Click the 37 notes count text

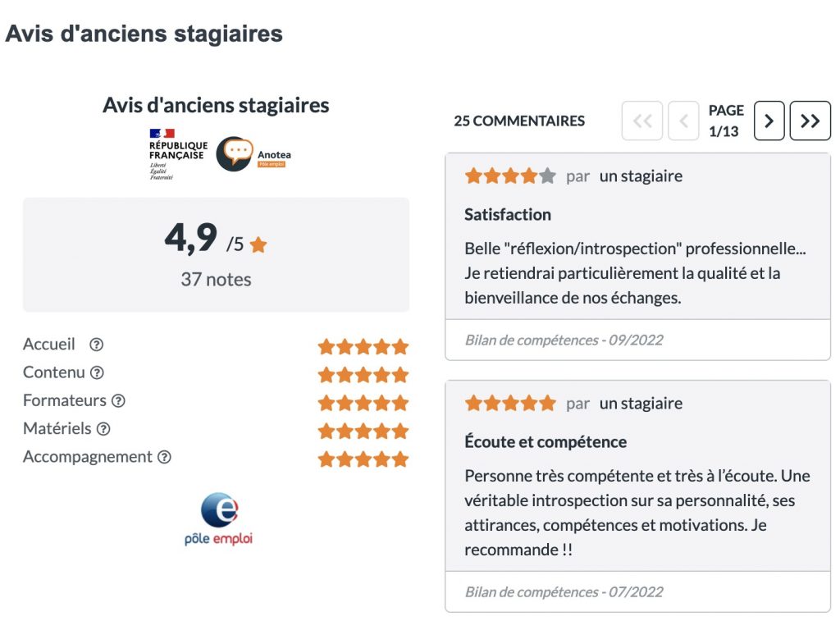(216, 280)
